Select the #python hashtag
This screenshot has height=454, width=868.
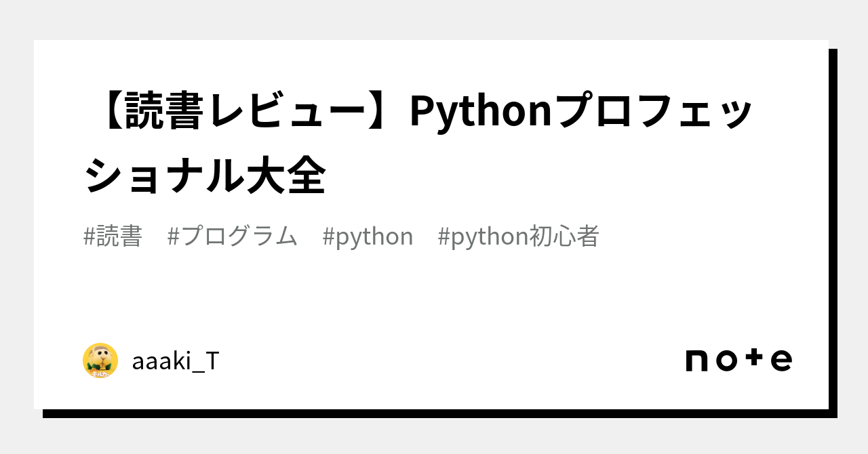click(x=368, y=236)
